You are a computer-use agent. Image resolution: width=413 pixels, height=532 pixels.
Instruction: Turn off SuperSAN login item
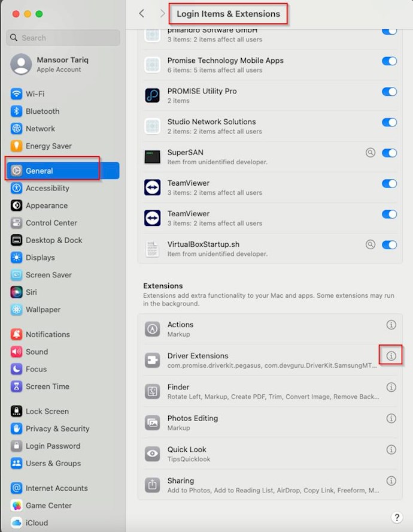[x=389, y=153]
